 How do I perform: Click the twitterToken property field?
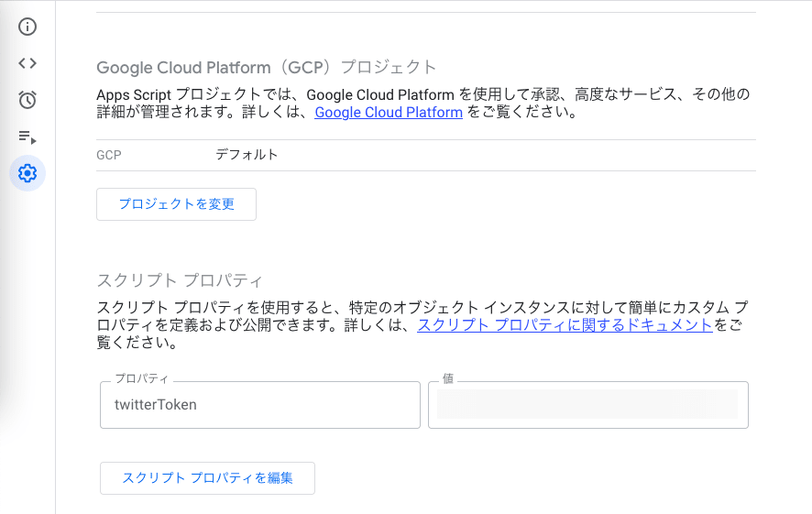point(260,405)
